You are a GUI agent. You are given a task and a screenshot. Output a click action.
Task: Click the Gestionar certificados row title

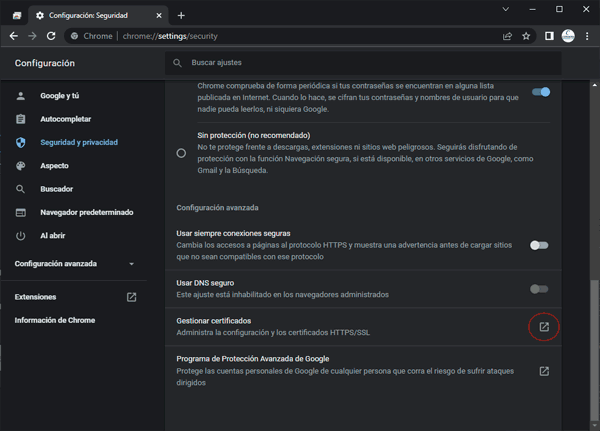[214, 321]
